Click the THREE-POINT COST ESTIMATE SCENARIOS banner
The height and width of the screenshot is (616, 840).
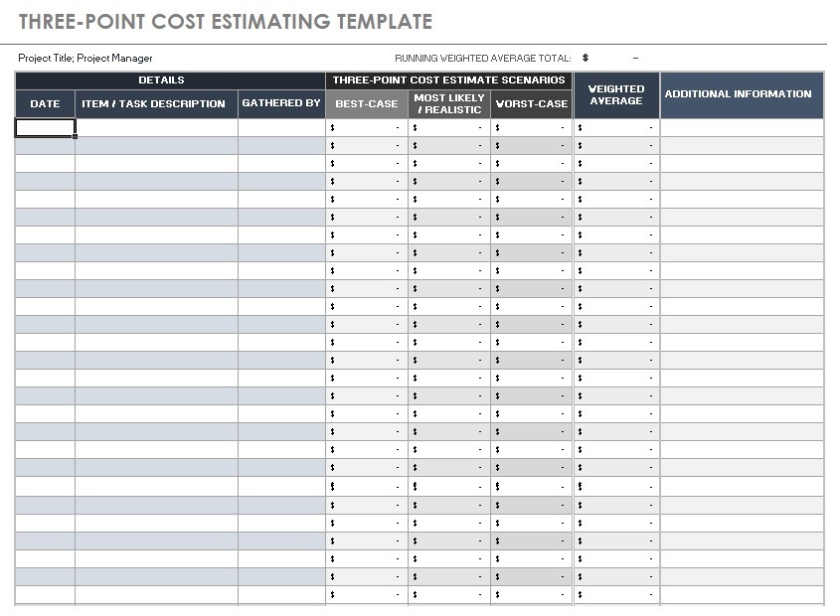449,80
